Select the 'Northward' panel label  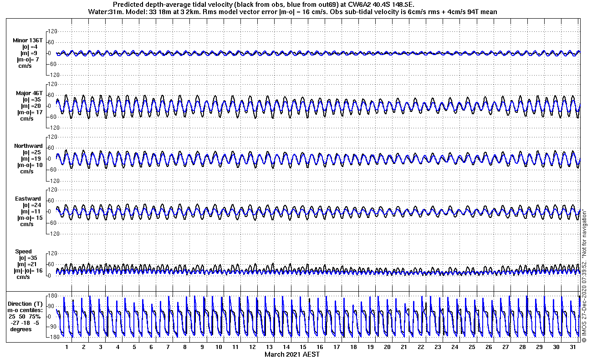tap(28, 146)
